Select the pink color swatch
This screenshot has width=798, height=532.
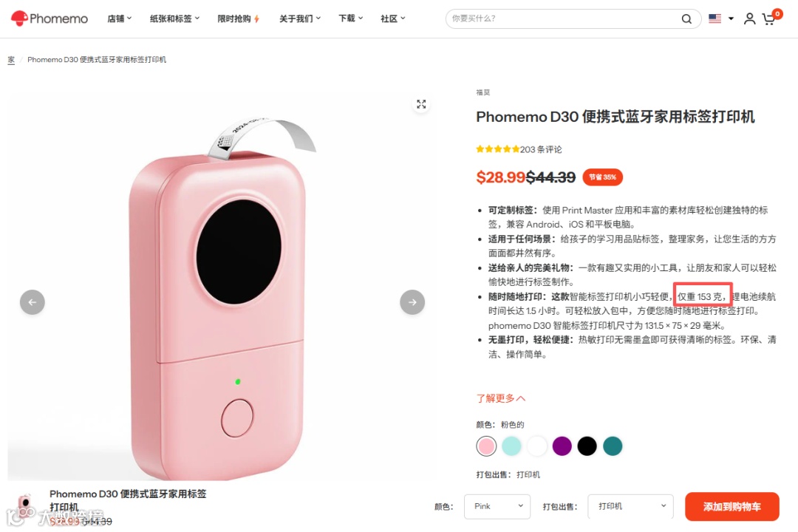486,446
